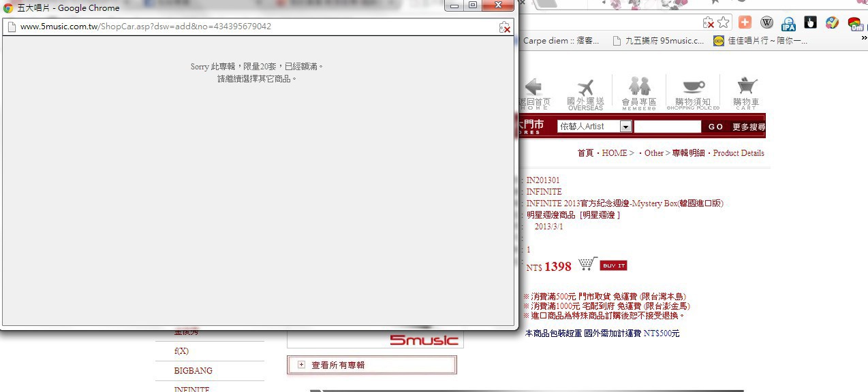Open the 國外運送 OVERSEAS airplane icon

point(585,94)
